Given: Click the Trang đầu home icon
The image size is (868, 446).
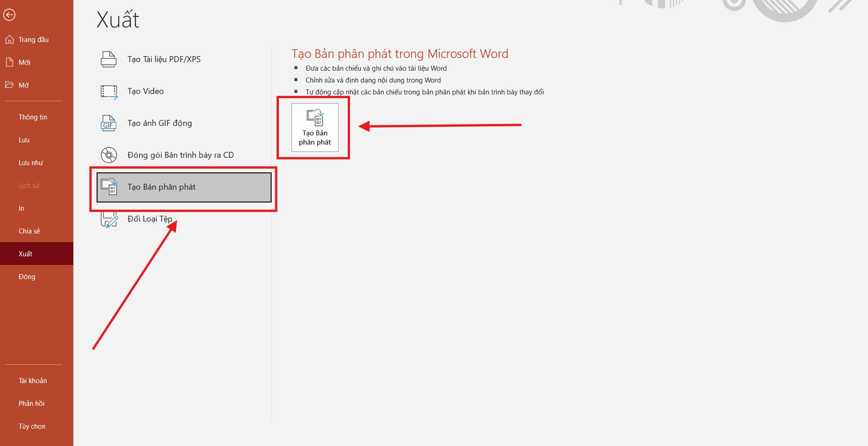Looking at the screenshot, I should point(10,40).
